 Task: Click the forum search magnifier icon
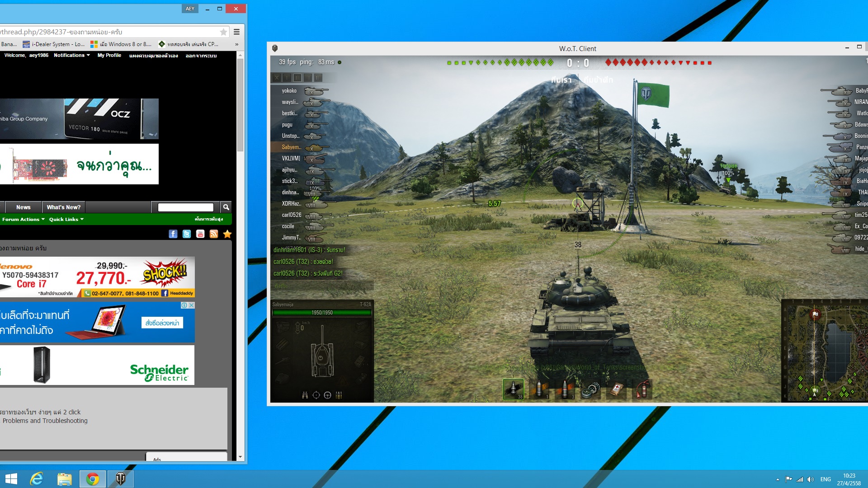coord(226,207)
